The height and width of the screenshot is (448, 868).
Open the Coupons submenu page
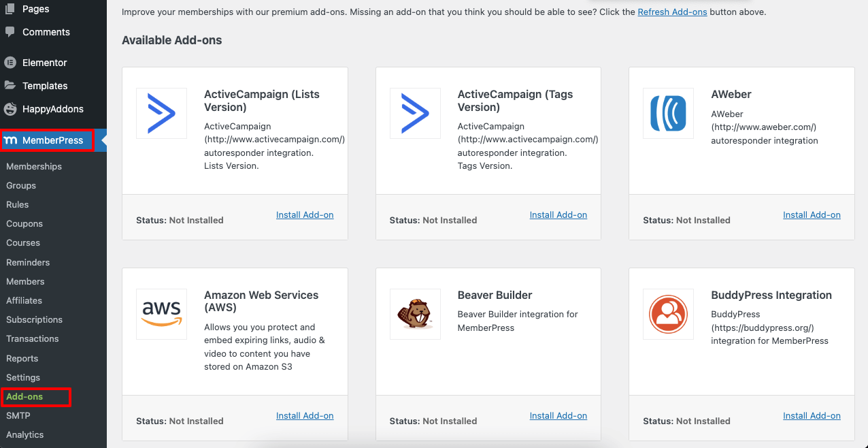[x=24, y=223]
